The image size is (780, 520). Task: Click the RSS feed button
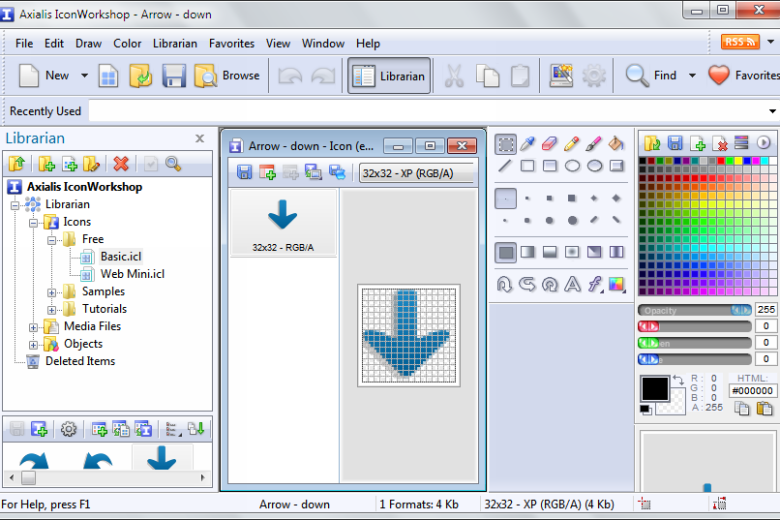click(740, 42)
